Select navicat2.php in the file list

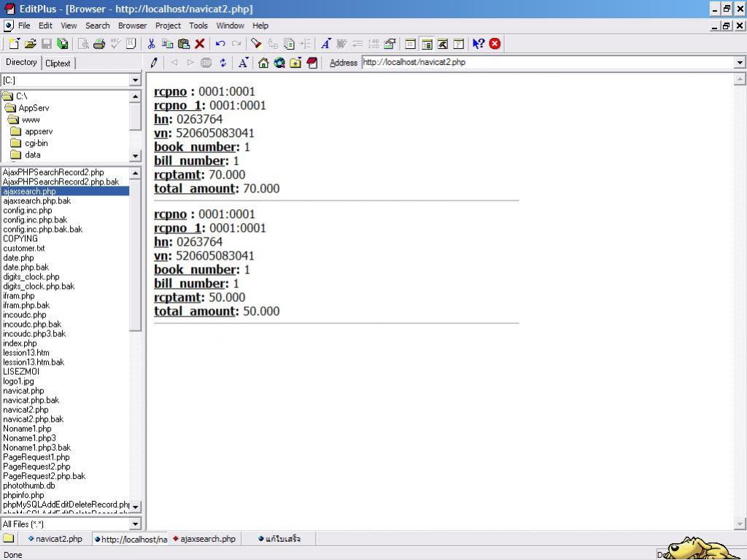(26, 410)
